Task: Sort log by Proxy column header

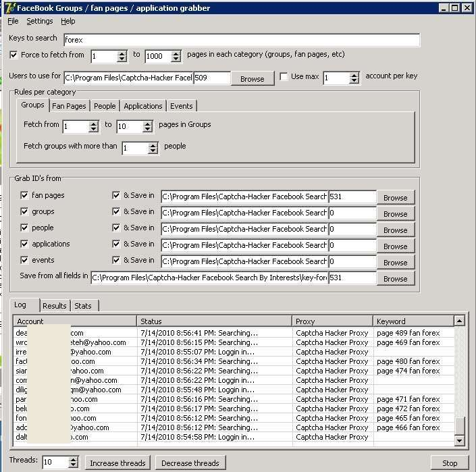Action: [333, 321]
